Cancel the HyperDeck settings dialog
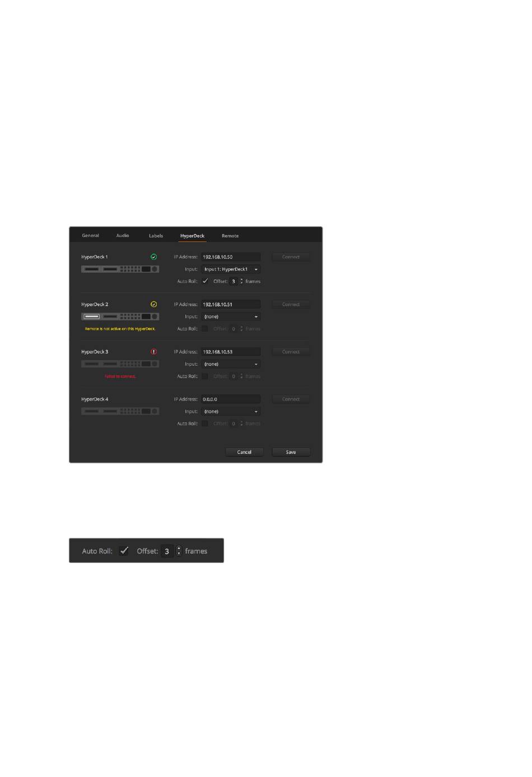 click(x=244, y=452)
